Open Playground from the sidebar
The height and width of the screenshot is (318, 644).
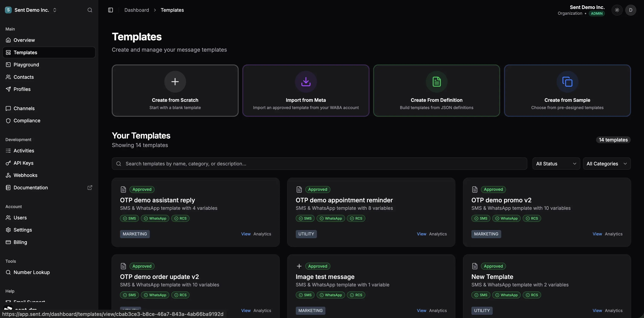pos(49,65)
